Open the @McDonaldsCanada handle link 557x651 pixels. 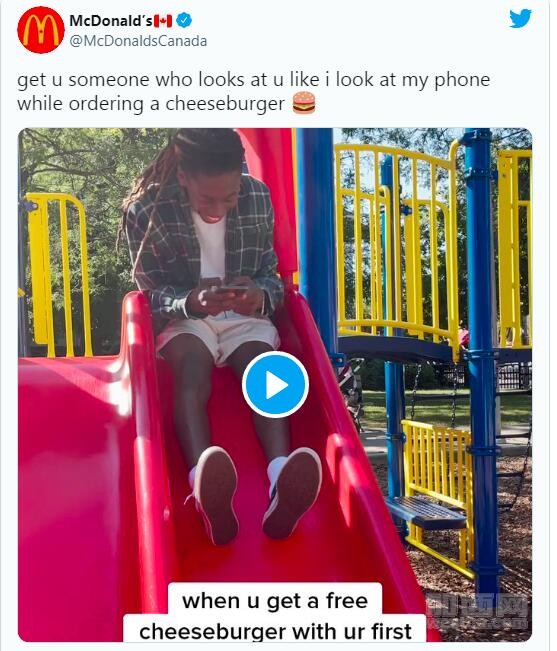pyautogui.click(x=138, y=41)
